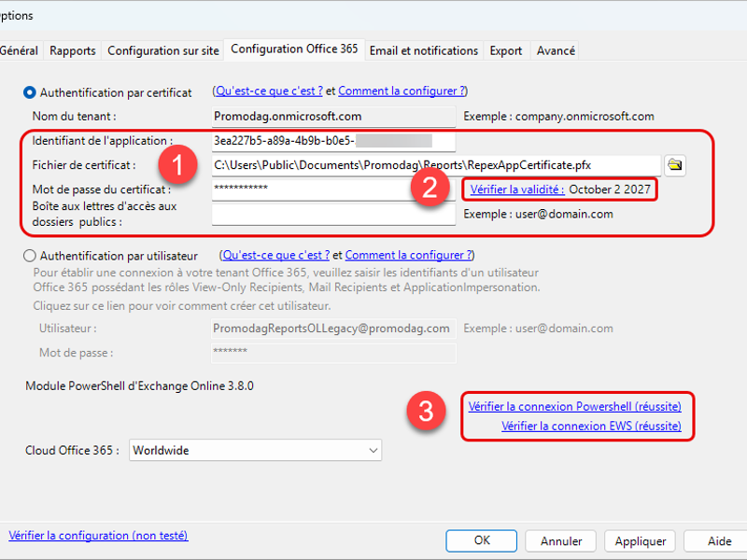This screenshot has height=560, width=747.
Task: Select Authentification par utilisateur radio button
Action: click(30, 256)
